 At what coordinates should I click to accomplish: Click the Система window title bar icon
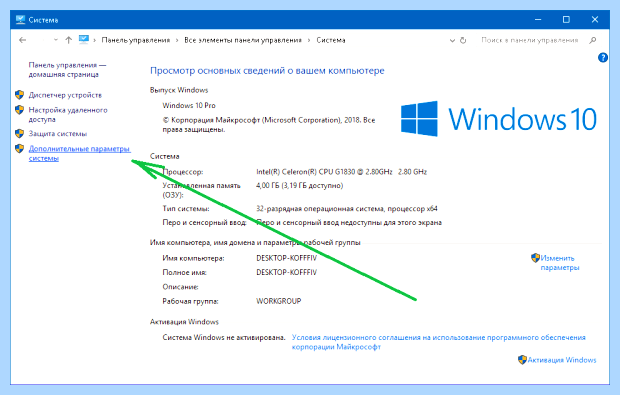click(20, 20)
